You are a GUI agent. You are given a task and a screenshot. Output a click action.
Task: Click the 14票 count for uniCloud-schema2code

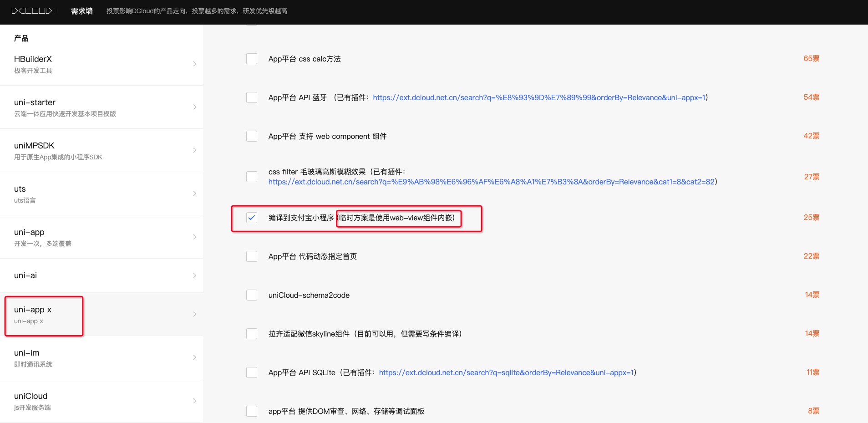(812, 295)
